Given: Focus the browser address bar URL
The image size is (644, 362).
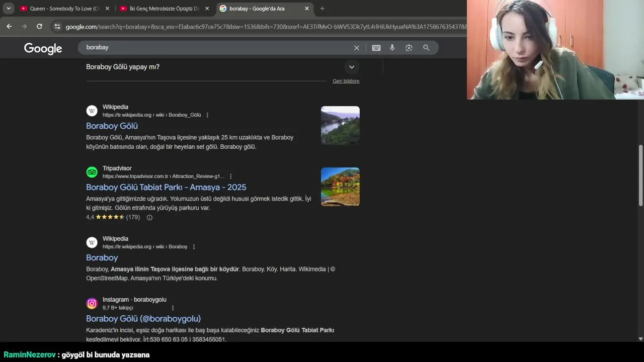Looking at the screenshot, I should 266,27.
